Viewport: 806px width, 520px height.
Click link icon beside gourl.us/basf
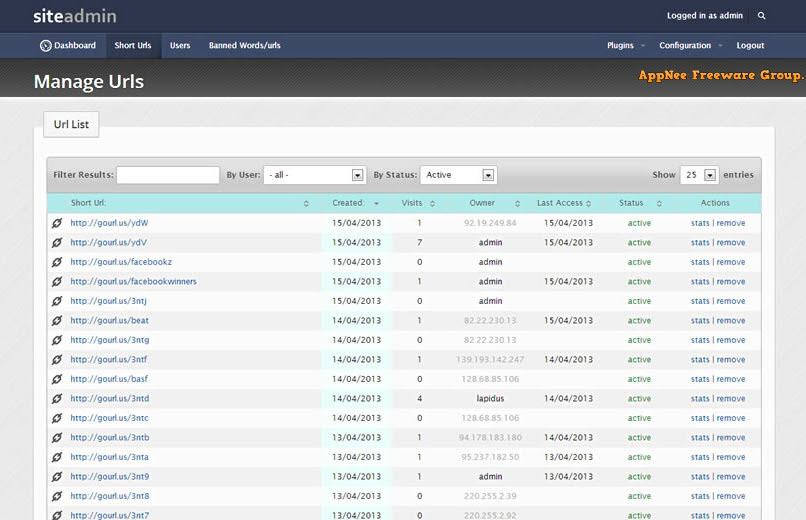(57, 379)
